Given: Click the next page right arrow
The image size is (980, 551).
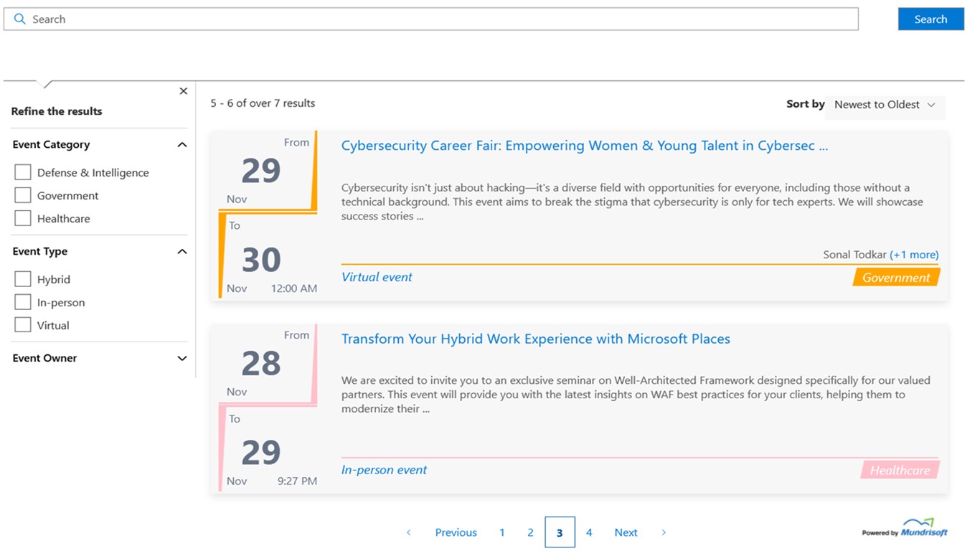Looking at the screenshot, I should (x=664, y=532).
